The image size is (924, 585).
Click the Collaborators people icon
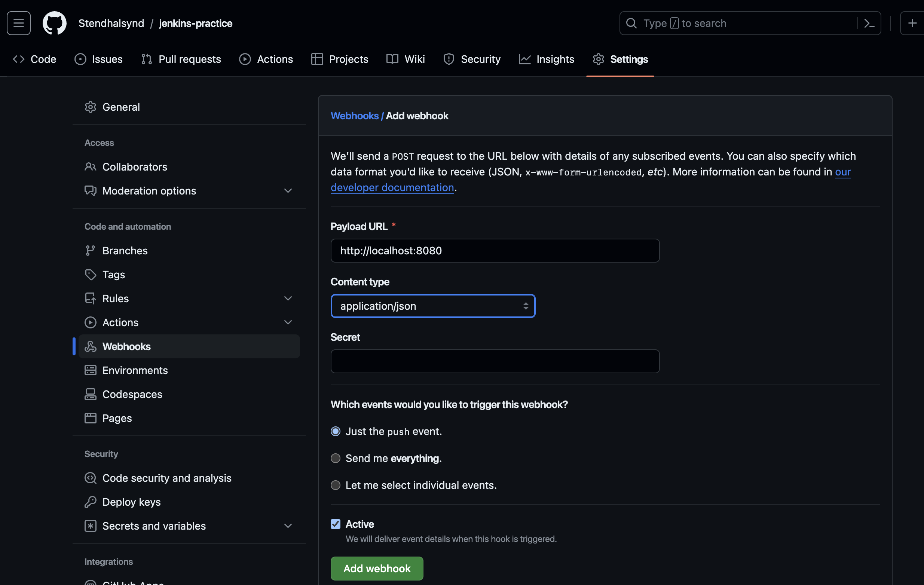[90, 167]
